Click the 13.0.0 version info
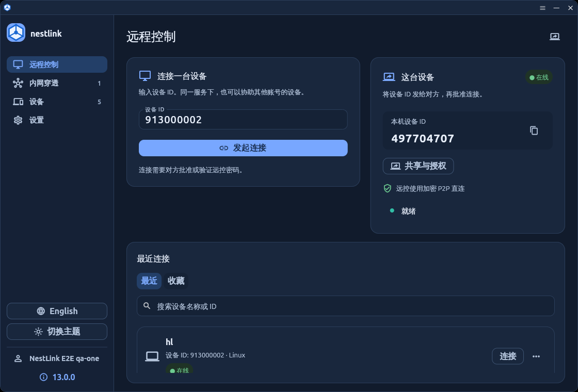 click(x=57, y=377)
